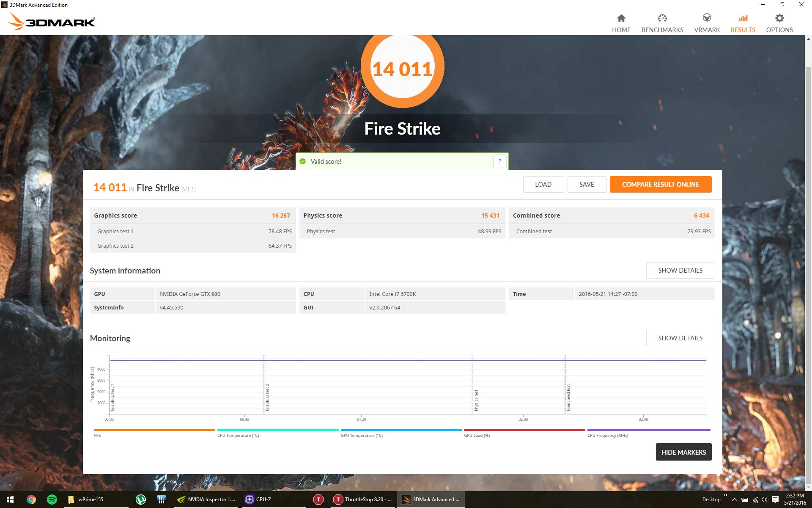Switch to wPrime155 folder window
The width and height of the screenshot is (812, 508).
click(96, 500)
